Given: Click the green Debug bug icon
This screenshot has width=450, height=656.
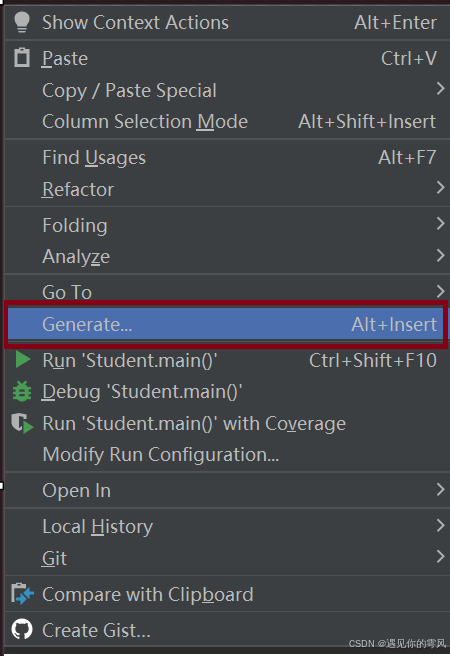Looking at the screenshot, I should point(22,392).
